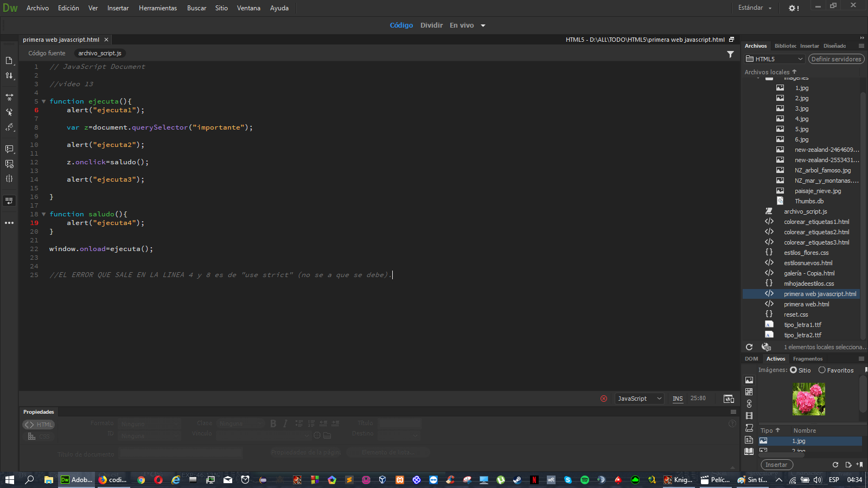Screen dimensions: 868x488
Task: Click the Windows Start button
Action: (9, 480)
